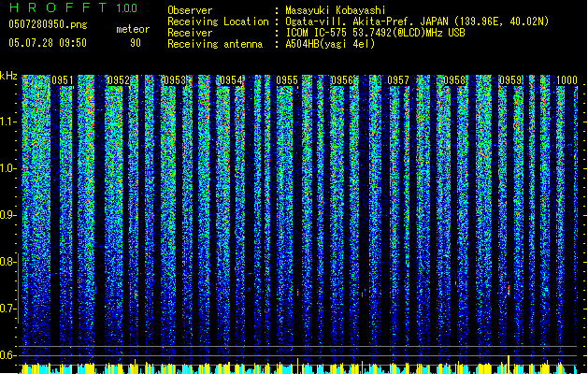Screen dimensions: 588x374
Task: Click the antenna A504HB(yagi 4el) text
Action: [330, 44]
